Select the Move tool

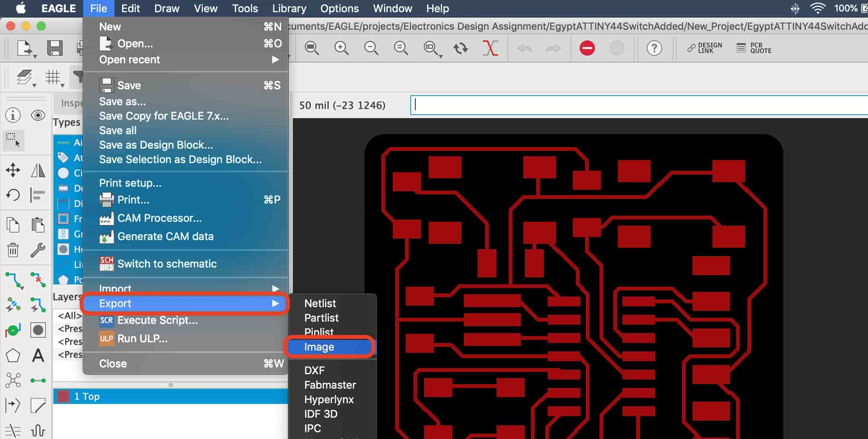coord(13,170)
